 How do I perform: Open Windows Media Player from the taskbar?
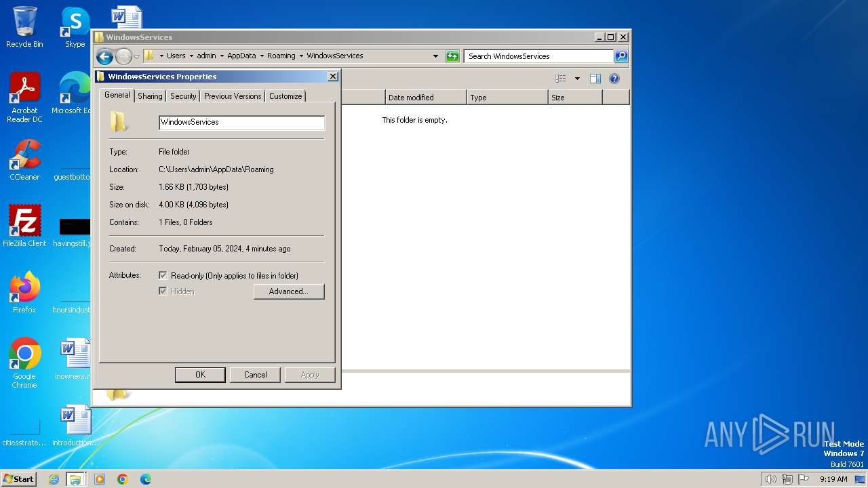click(100, 479)
